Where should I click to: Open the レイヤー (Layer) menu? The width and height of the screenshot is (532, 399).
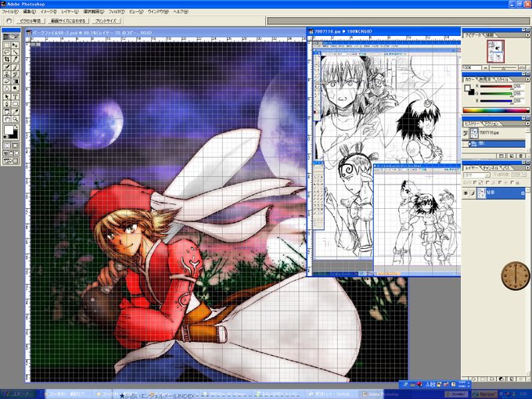click(x=70, y=12)
